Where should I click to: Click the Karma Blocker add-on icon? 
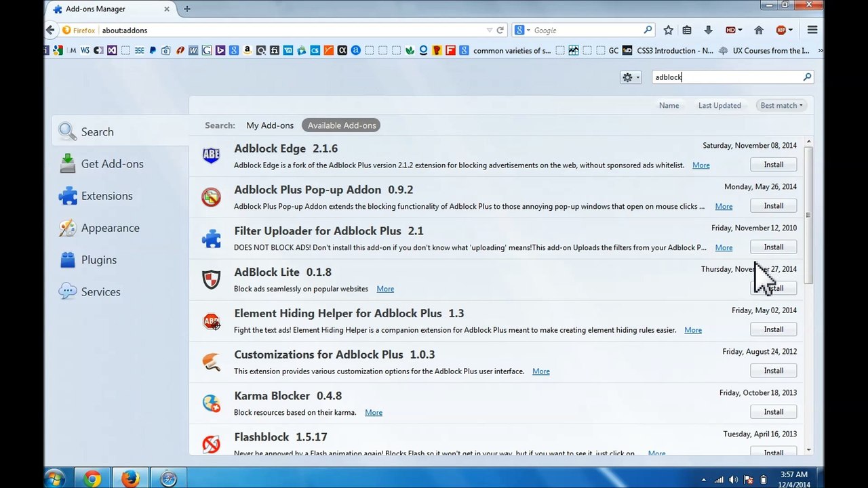tap(211, 403)
